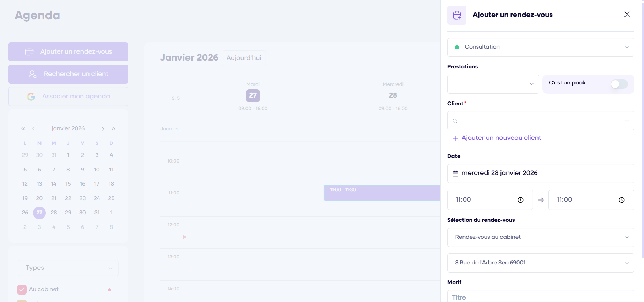
Task: Click the Titre input field under Motif
Action: (540, 297)
